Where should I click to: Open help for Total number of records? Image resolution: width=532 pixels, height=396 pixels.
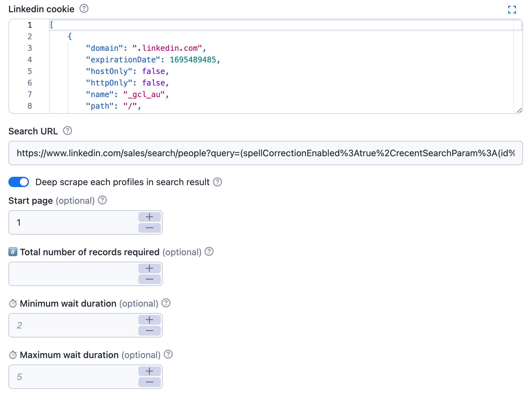point(210,252)
